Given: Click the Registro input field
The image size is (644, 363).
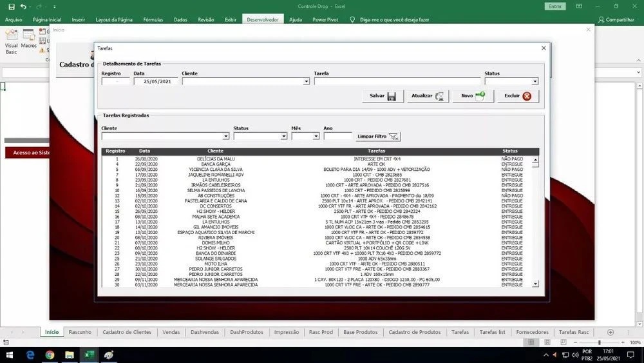Looking at the screenshot, I should click(x=115, y=81).
